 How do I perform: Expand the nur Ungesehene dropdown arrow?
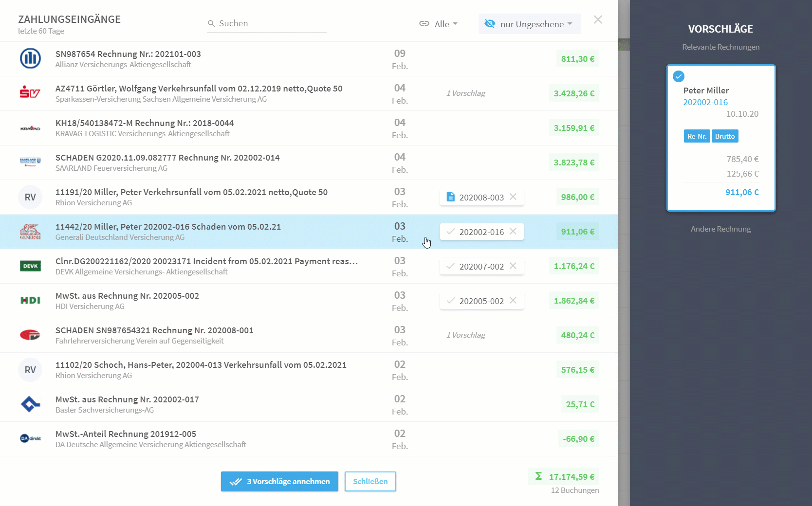(x=570, y=24)
